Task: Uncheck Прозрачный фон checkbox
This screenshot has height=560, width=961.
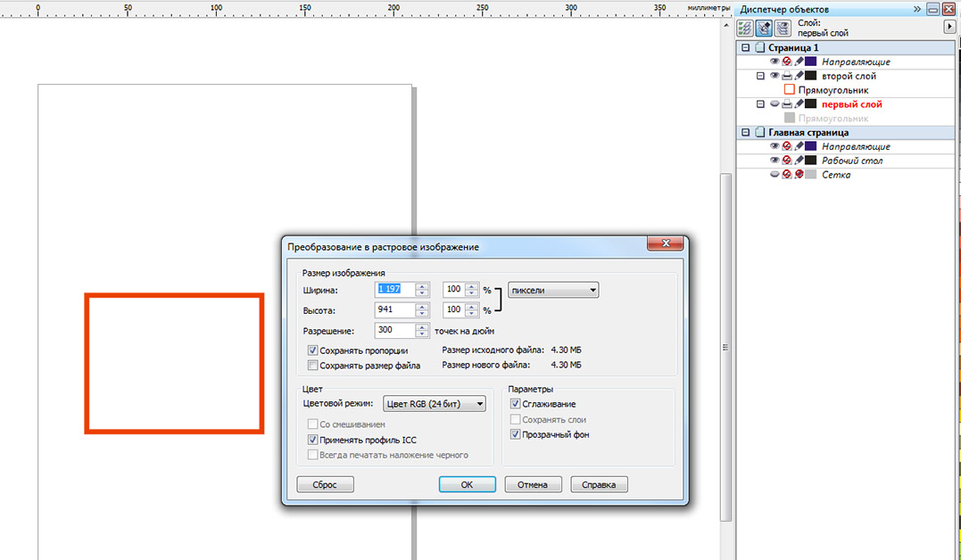Action: click(516, 434)
